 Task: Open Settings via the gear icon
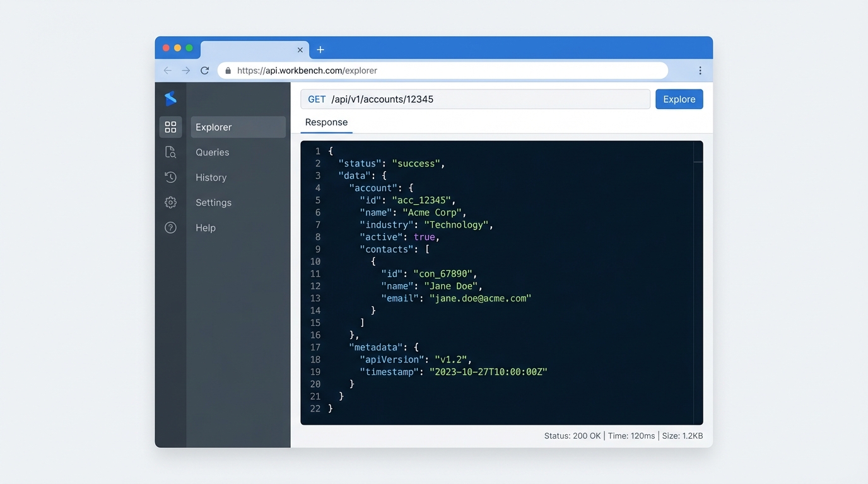click(x=170, y=202)
